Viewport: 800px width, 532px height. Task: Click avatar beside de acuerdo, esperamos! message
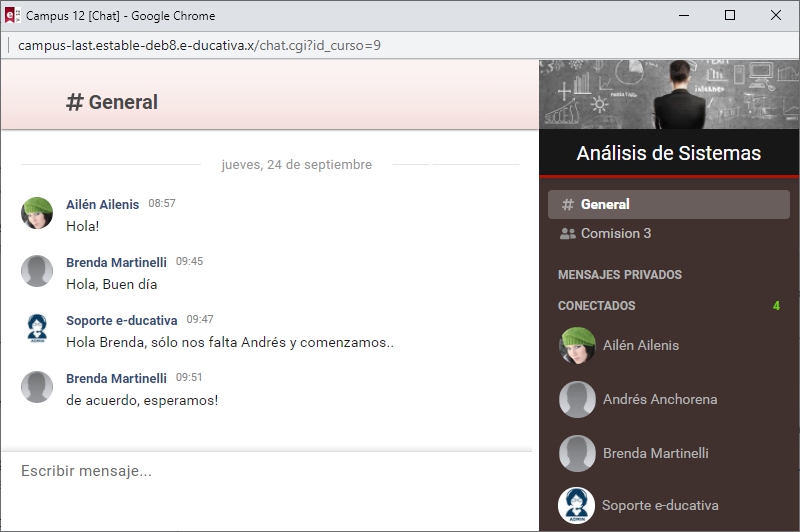[x=37, y=387]
